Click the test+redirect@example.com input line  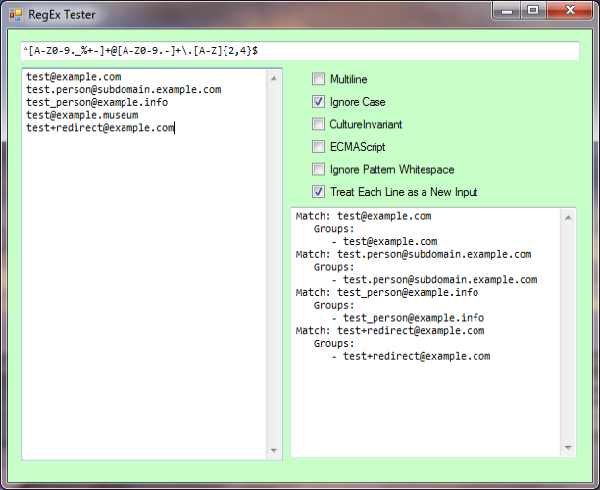coord(100,128)
